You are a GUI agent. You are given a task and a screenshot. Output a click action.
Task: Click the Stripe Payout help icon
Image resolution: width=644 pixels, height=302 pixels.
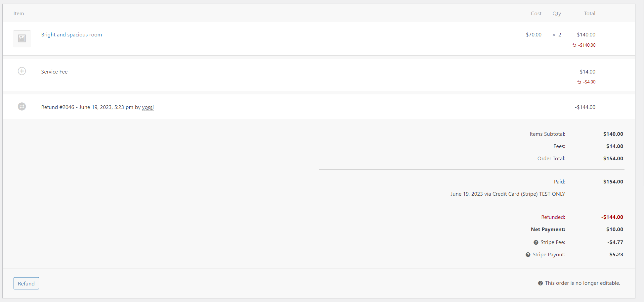point(528,255)
